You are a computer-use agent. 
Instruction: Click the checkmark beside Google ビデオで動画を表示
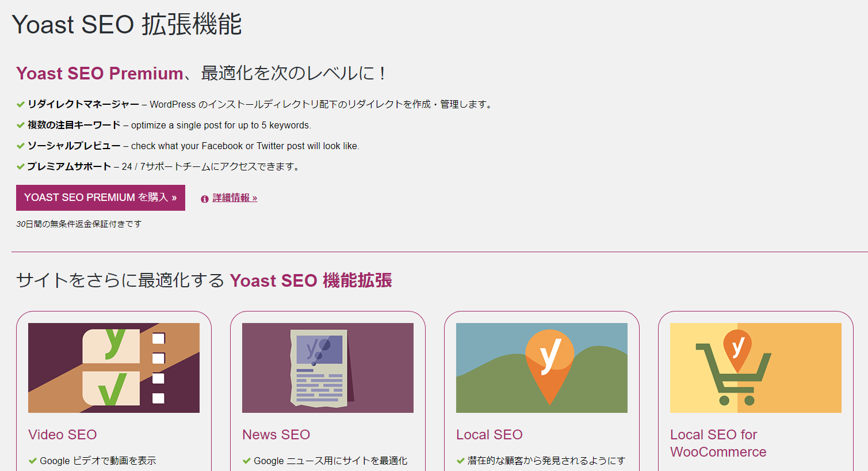[33, 461]
